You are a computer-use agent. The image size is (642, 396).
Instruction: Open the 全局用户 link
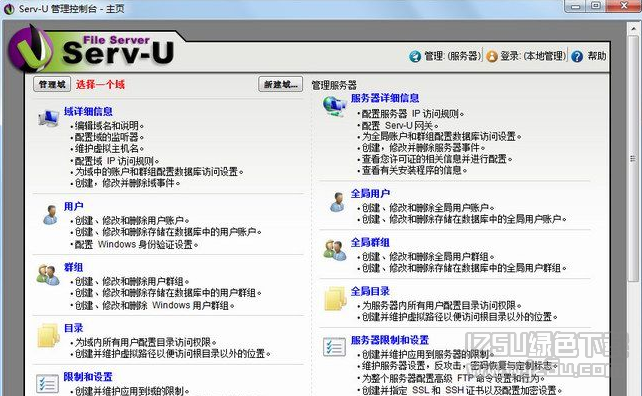(370, 193)
